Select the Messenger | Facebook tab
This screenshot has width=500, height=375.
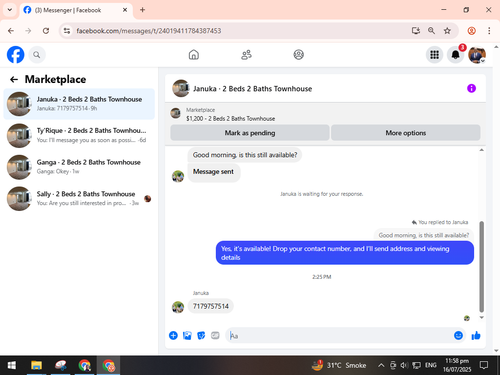tap(76, 10)
